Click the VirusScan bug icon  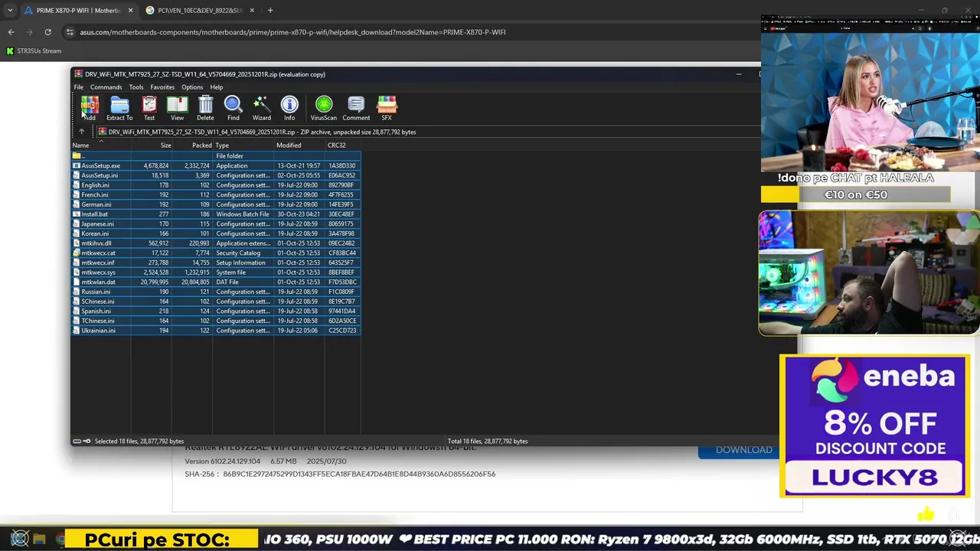pos(324,108)
